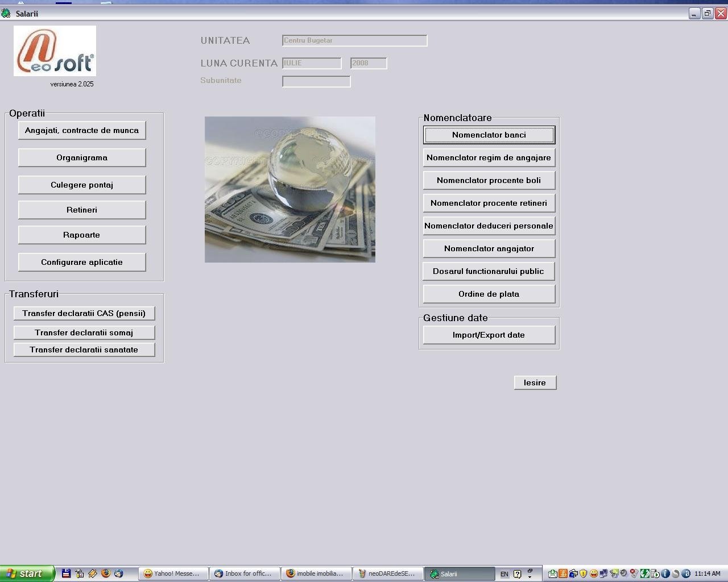Open Nomenclator procente boli
This screenshot has width=728, height=582.
point(489,180)
